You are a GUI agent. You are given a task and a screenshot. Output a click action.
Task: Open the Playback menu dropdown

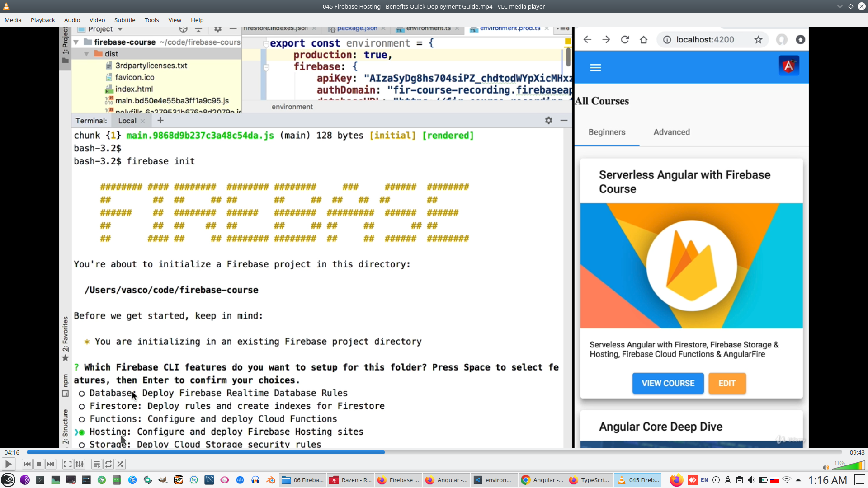(x=42, y=20)
